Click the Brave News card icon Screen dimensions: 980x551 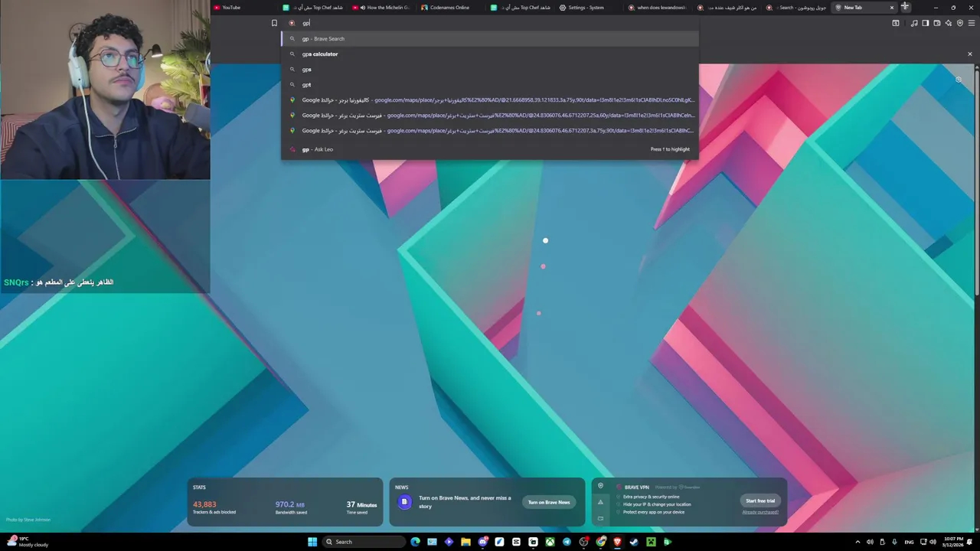pyautogui.click(x=404, y=502)
